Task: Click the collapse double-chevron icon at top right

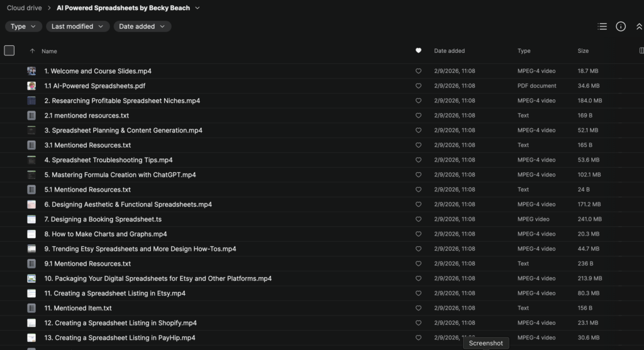Action: [x=639, y=26]
